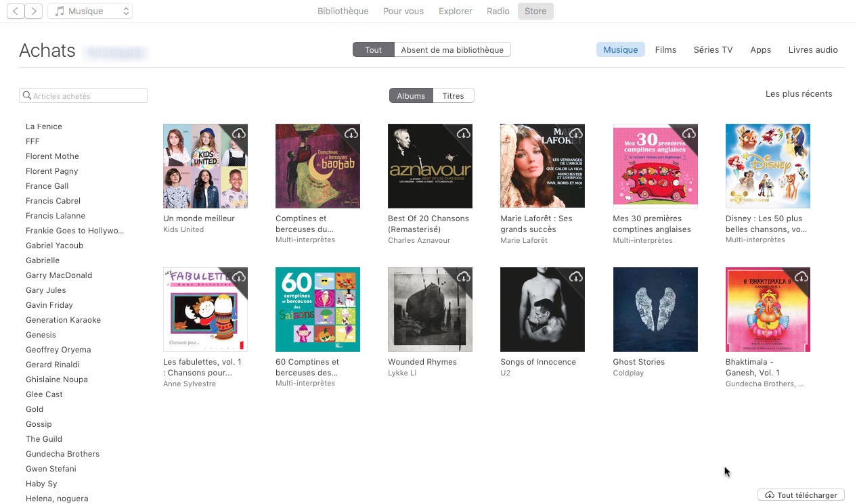Viewport: 857px width, 504px height.
Task: Select Glee Cast in sidebar
Action: click(44, 394)
